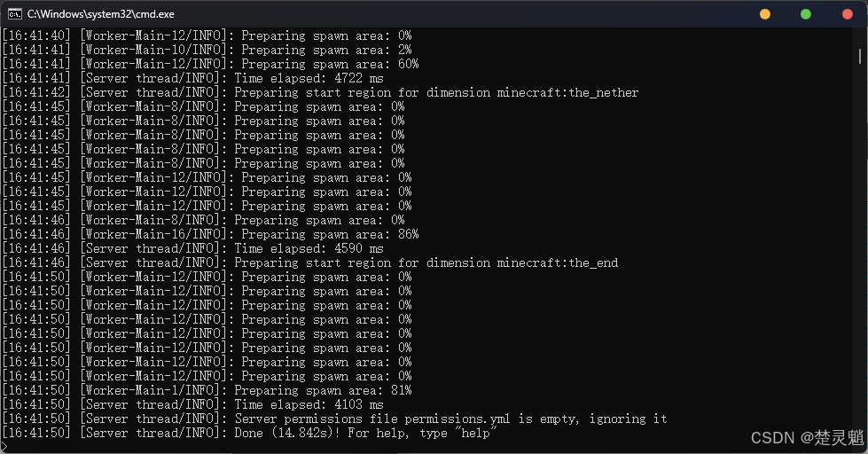The width and height of the screenshot is (868, 454).
Task: Click the 'Preparing spawn area: 60%' line
Action: pyautogui.click(x=211, y=64)
